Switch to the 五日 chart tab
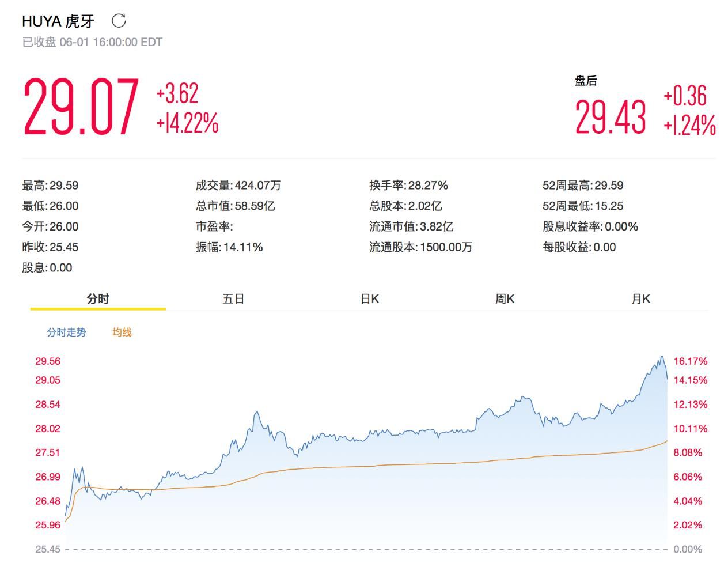Screen dimensions: 728x563 pyautogui.click(x=233, y=298)
